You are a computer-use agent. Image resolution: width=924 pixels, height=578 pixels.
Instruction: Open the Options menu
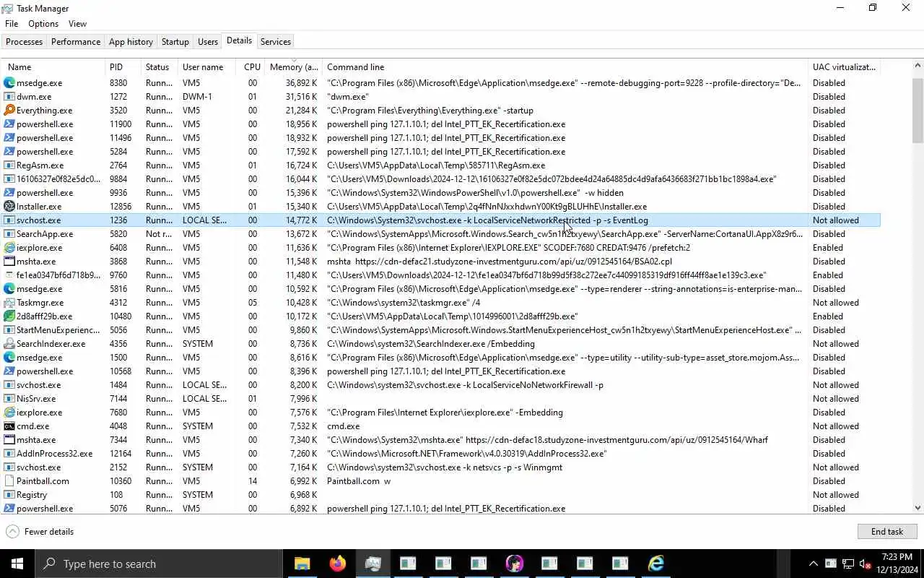click(43, 24)
